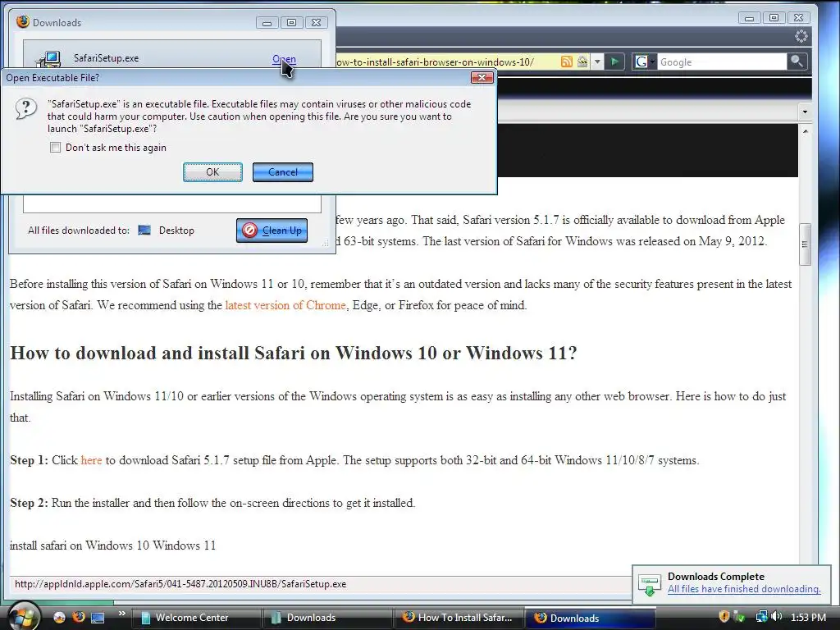840x630 pixels.
Task: Switch to How To Install Safar... taskbar button
Action: (x=459, y=618)
